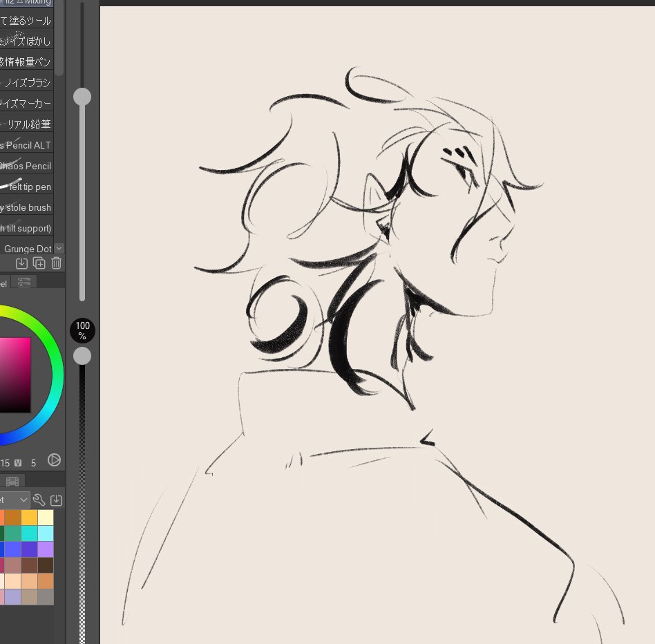Viewport: 655px width, 644px height.
Task: Select the リアル鉛筆 brush
Action: click(27, 124)
